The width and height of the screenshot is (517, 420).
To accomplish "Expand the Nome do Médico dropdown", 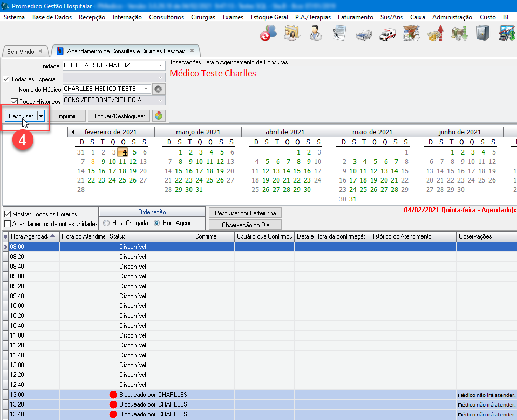I will click(x=146, y=89).
